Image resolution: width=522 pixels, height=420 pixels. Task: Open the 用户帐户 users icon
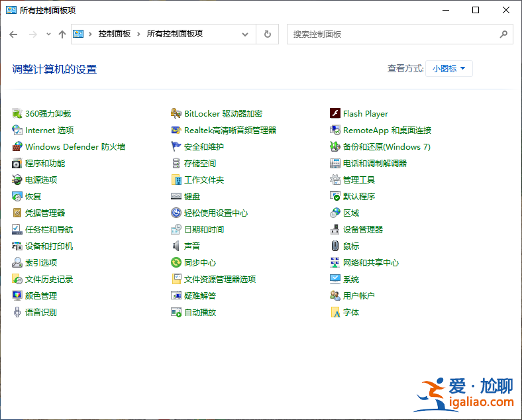(x=335, y=295)
